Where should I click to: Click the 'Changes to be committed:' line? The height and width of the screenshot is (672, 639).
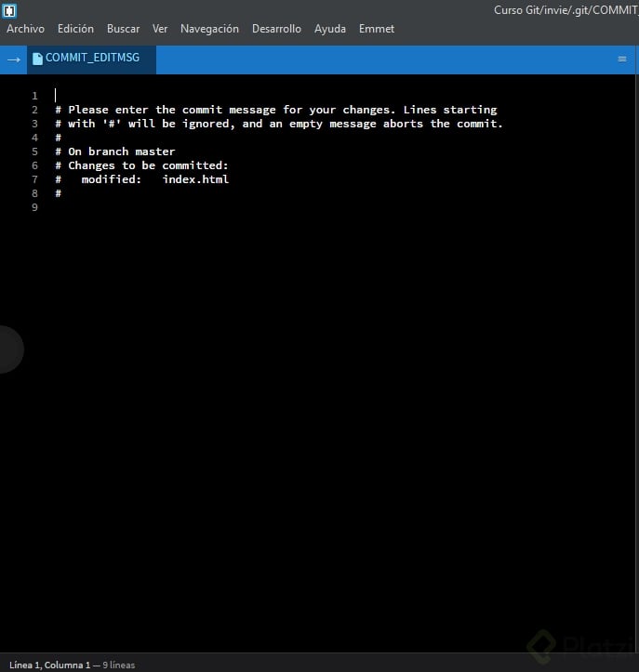[x=142, y=165]
